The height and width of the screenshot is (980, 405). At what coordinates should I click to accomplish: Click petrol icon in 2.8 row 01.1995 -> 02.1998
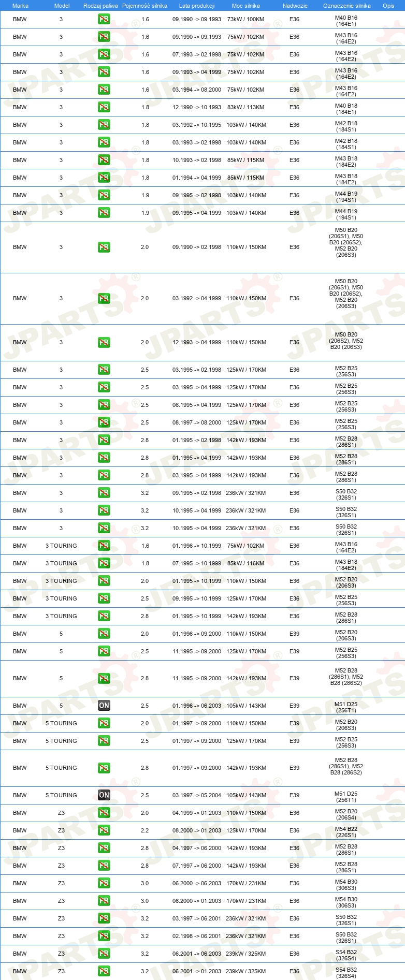click(x=104, y=441)
